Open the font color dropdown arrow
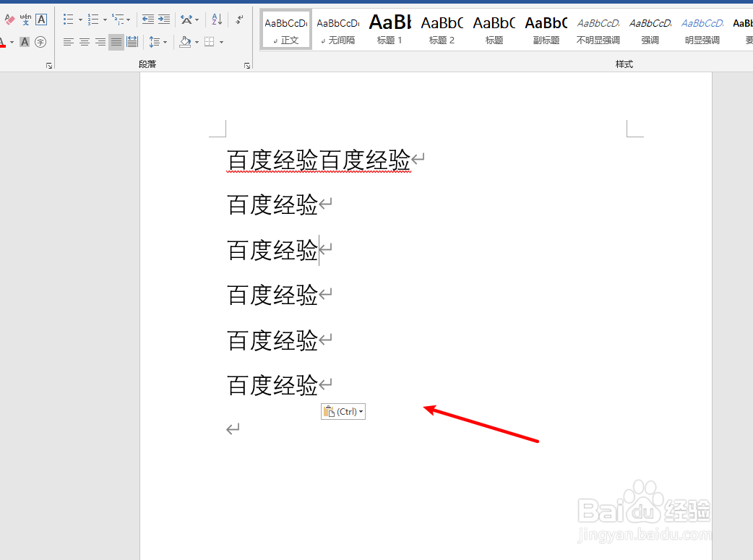753x560 pixels. pyautogui.click(x=12, y=42)
